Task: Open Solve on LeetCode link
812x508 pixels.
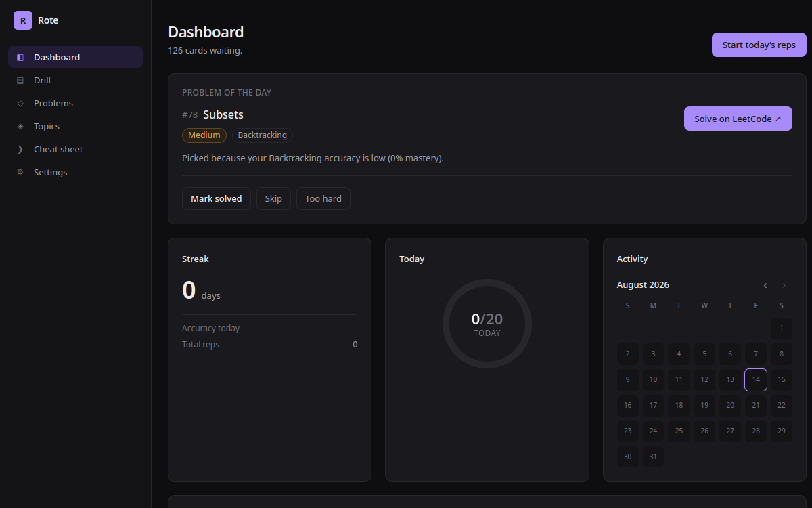Action: click(738, 119)
